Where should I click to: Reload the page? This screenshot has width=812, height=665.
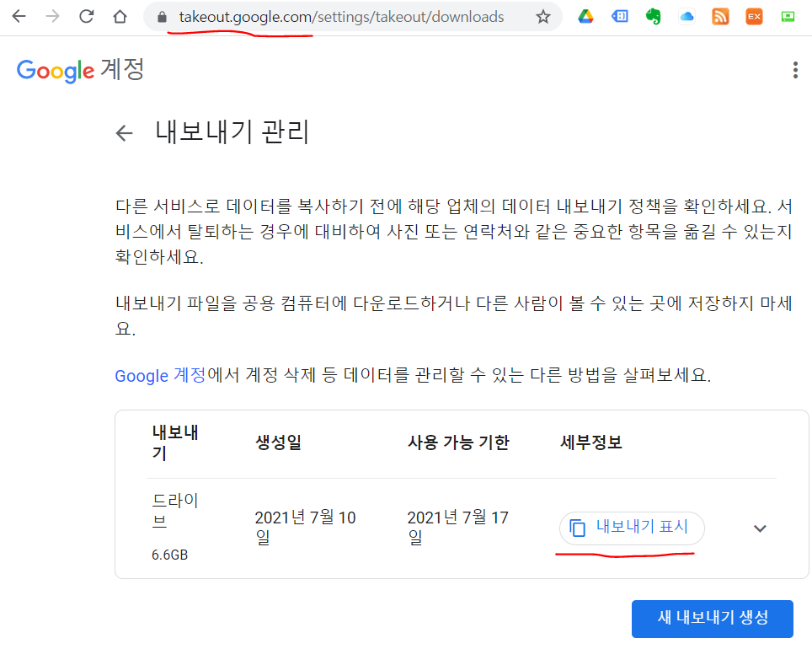click(x=87, y=17)
